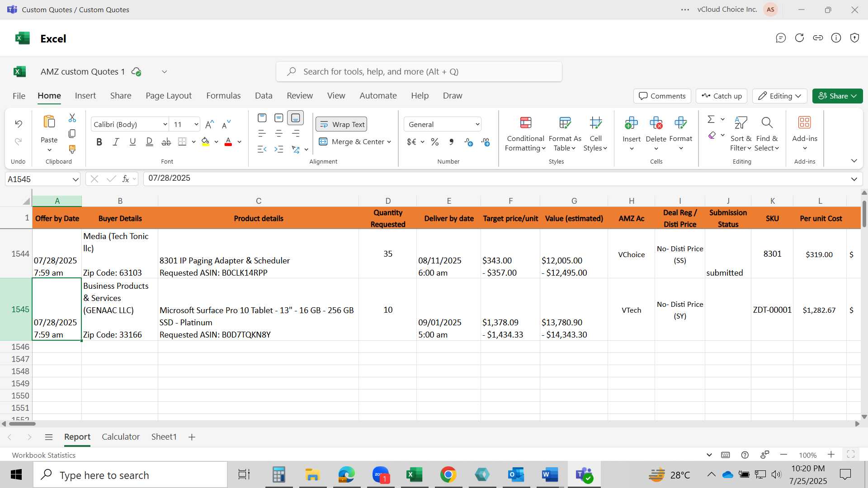The height and width of the screenshot is (488, 868).
Task: Toggle Bold formatting
Action: [99, 142]
